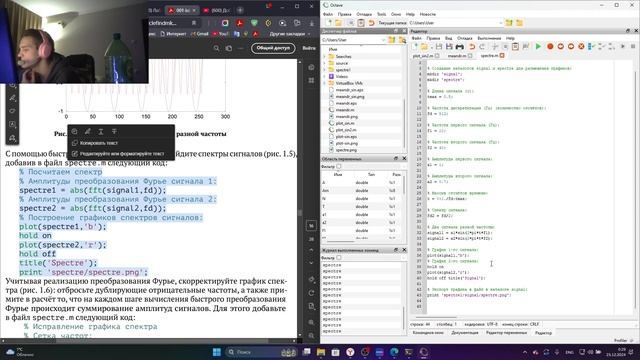The width and height of the screenshot is (640, 360).
Task: Open the current folder dropdown in main toolbar
Action: click(500, 23)
